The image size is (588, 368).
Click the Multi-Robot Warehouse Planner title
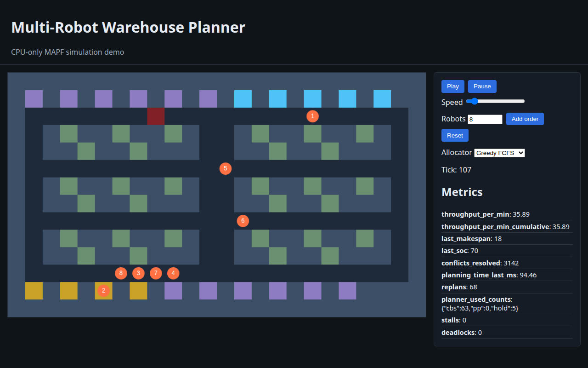pyautogui.click(x=128, y=27)
